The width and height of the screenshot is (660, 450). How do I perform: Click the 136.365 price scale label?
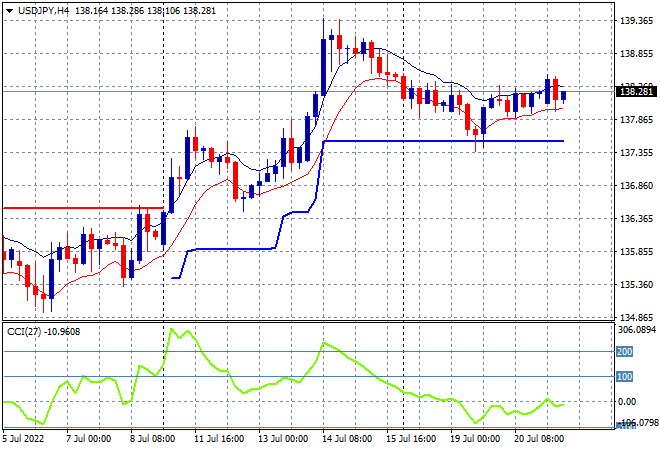636,218
